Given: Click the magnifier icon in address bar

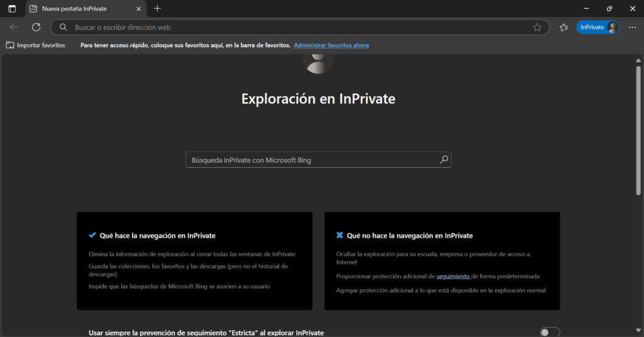Looking at the screenshot, I should (x=63, y=27).
